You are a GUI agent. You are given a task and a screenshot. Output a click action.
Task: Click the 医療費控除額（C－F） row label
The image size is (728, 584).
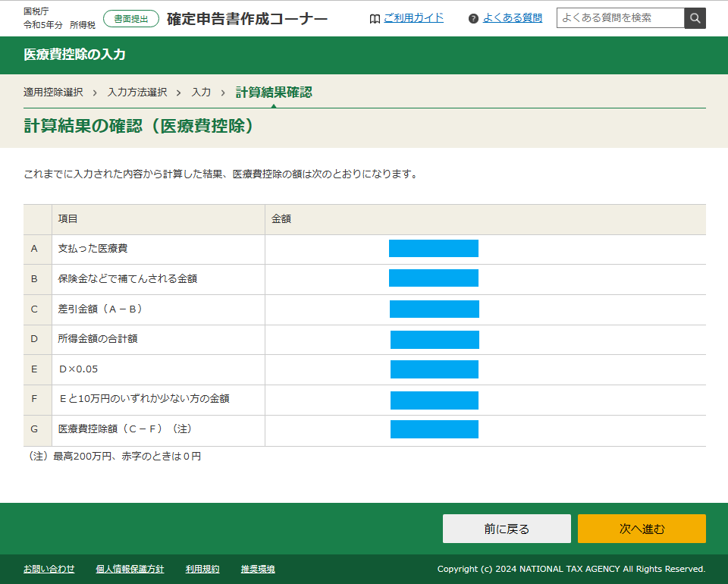click(125, 429)
